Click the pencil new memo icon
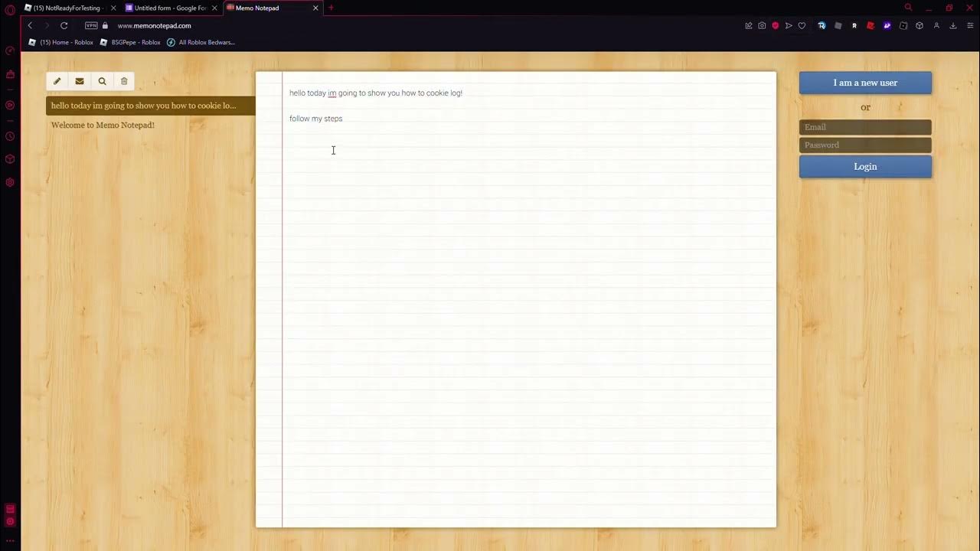This screenshot has width=980, height=551. point(57,81)
